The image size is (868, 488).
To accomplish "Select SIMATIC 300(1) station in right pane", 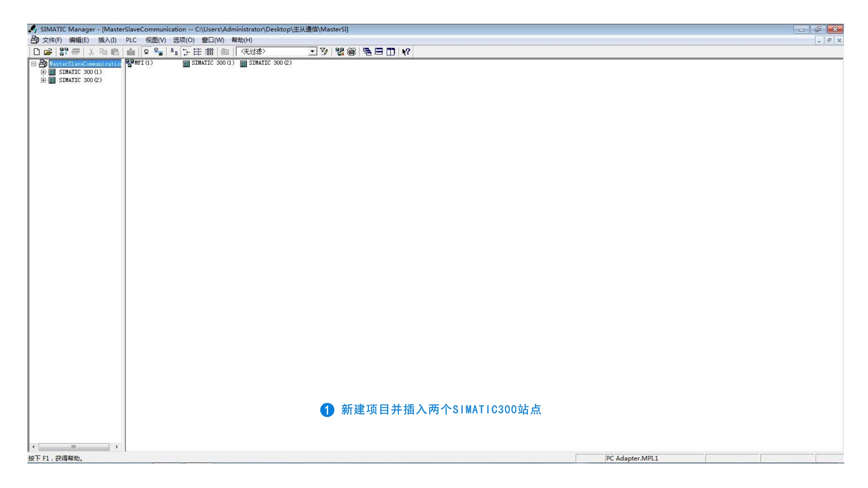I will coord(209,63).
